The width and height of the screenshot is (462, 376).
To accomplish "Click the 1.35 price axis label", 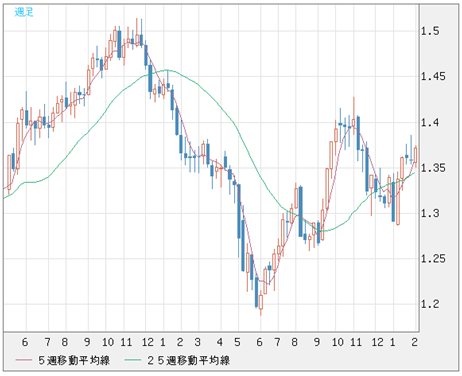I will (433, 168).
